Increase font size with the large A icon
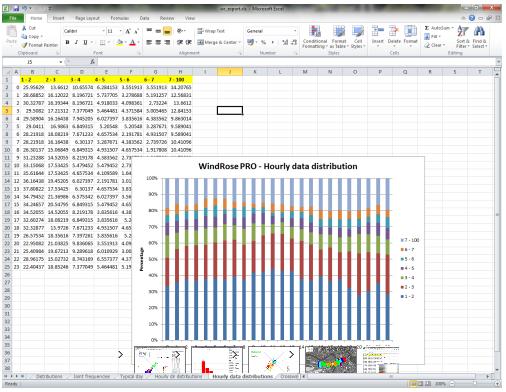Image resolution: width=506 pixels, height=392 pixels. (128, 31)
